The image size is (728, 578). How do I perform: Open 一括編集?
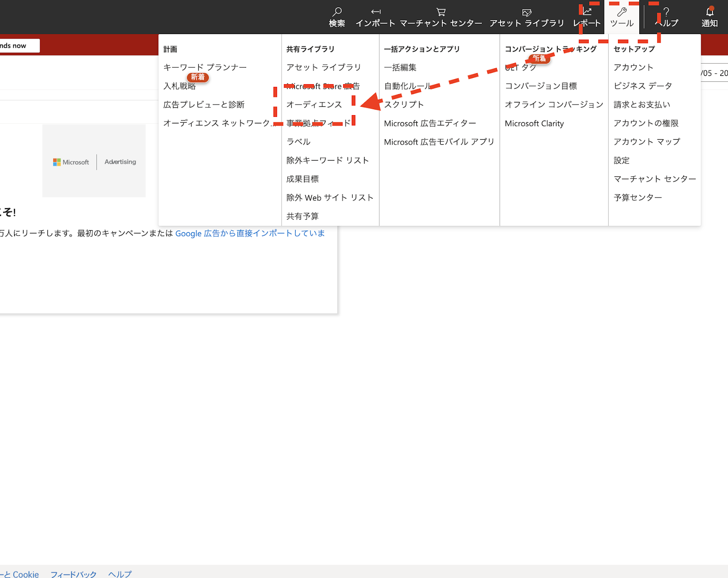(400, 67)
